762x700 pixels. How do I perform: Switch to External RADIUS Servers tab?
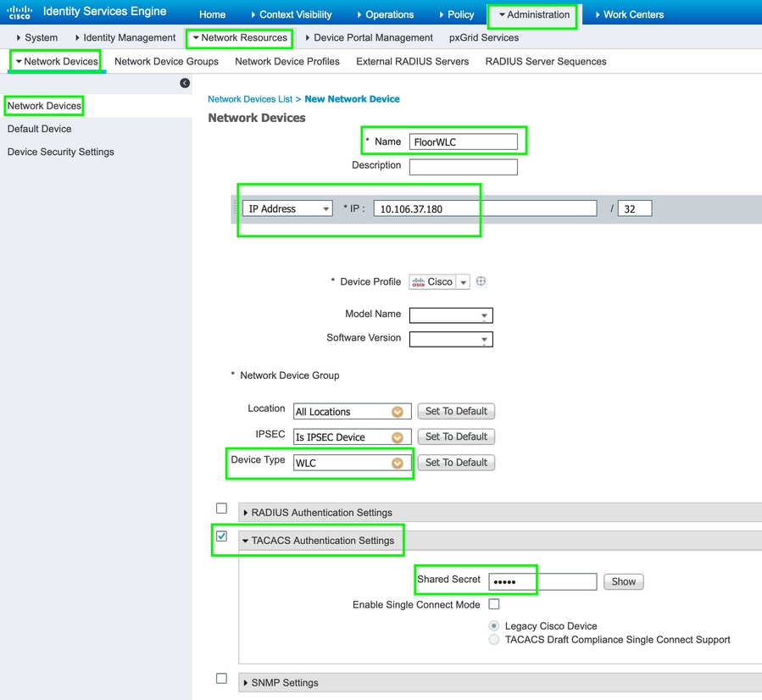(x=413, y=61)
